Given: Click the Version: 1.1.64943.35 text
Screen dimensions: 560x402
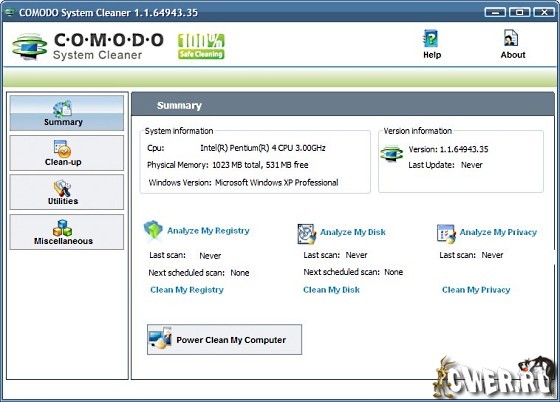Looking at the screenshot, I should (x=448, y=149).
